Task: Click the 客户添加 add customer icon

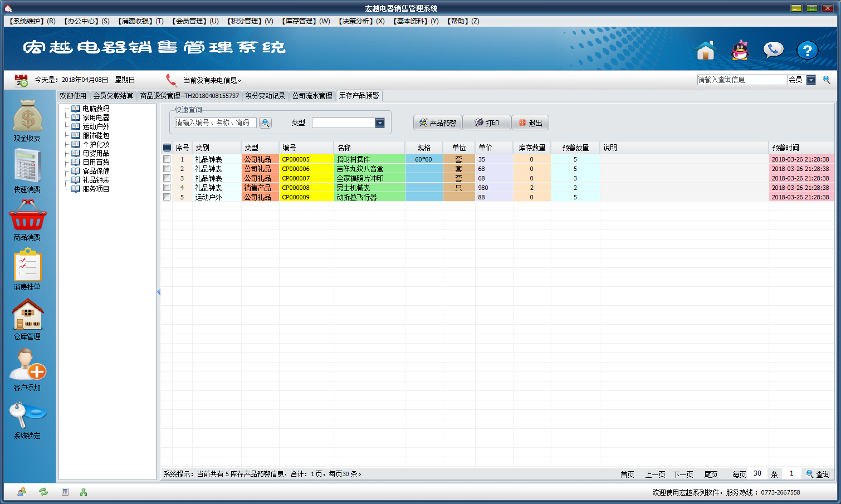Action: (27, 365)
